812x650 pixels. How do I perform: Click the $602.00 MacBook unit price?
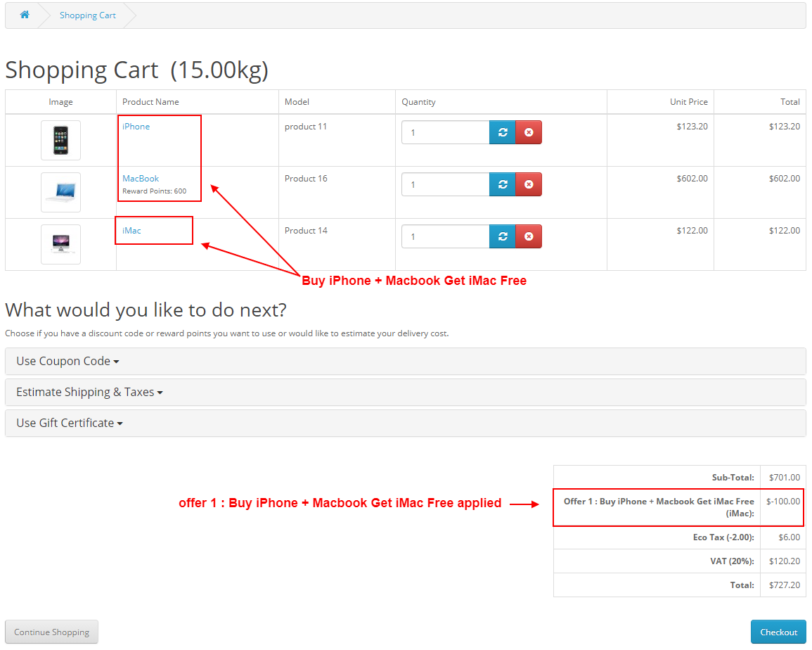click(x=692, y=178)
